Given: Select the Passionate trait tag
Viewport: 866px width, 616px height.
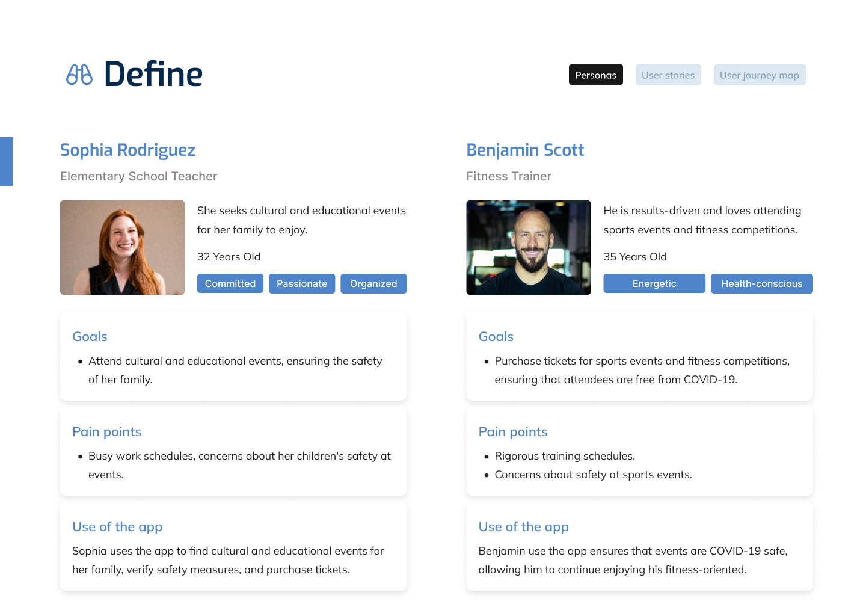Looking at the screenshot, I should coord(301,283).
